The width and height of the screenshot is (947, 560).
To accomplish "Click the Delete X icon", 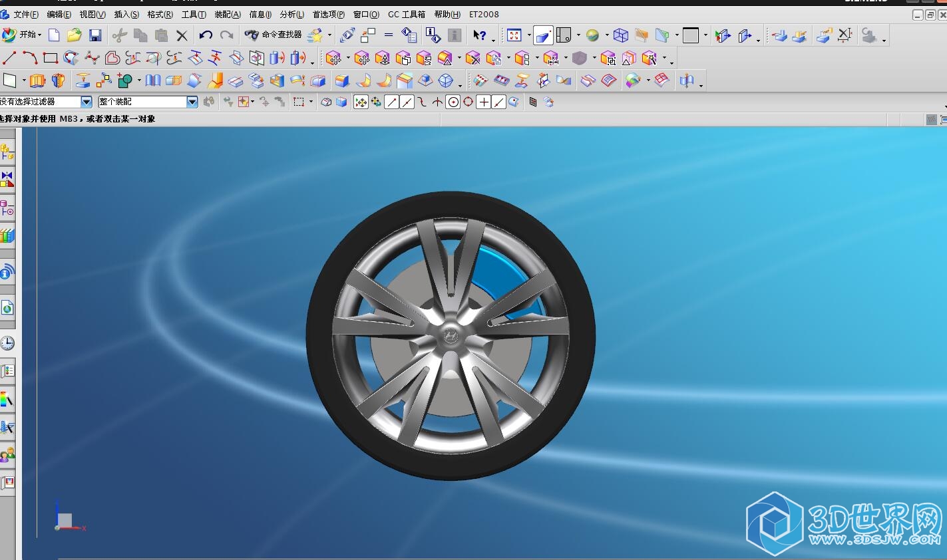I will 182,35.
